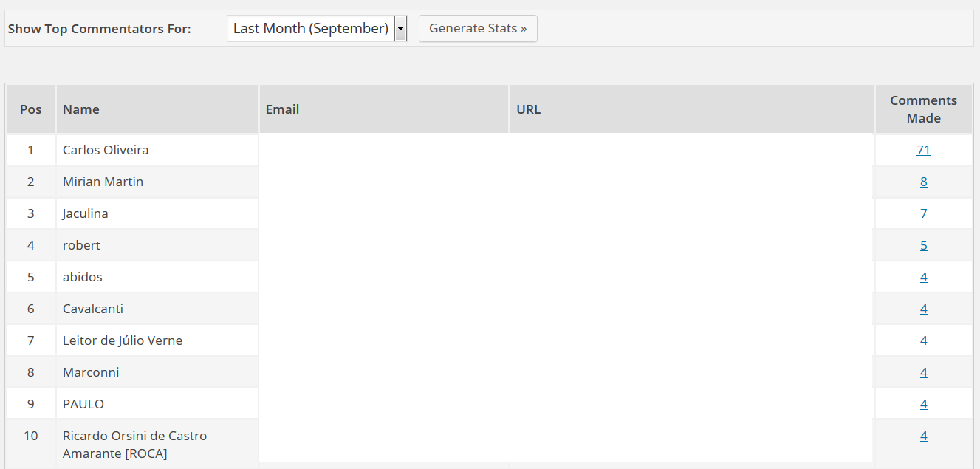
Task: Select the Carlos Oliveira name cell
Action: pyautogui.click(x=106, y=150)
